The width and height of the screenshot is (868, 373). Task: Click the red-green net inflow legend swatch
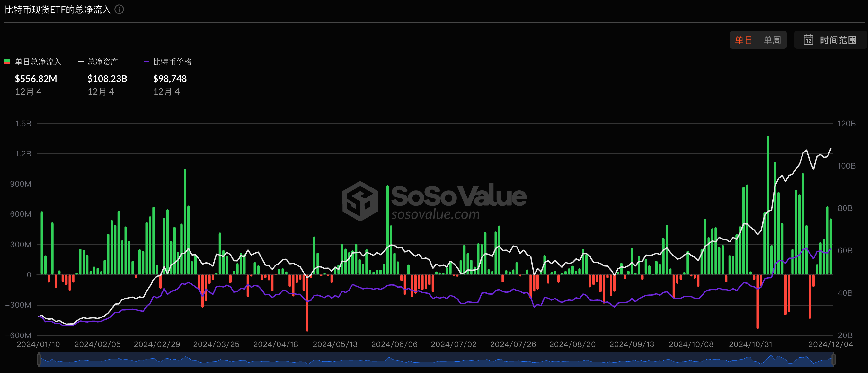(x=7, y=62)
